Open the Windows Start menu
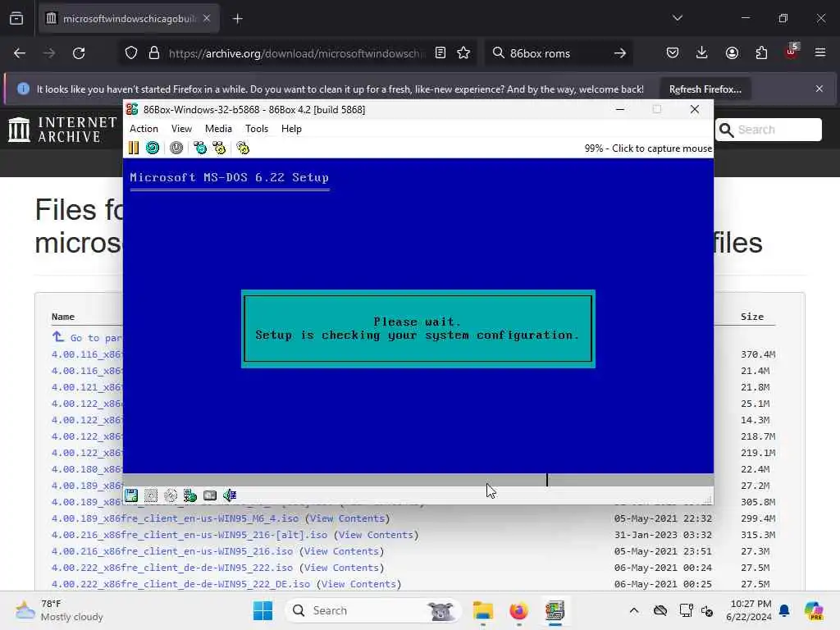This screenshot has height=630, width=840. (x=262, y=610)
